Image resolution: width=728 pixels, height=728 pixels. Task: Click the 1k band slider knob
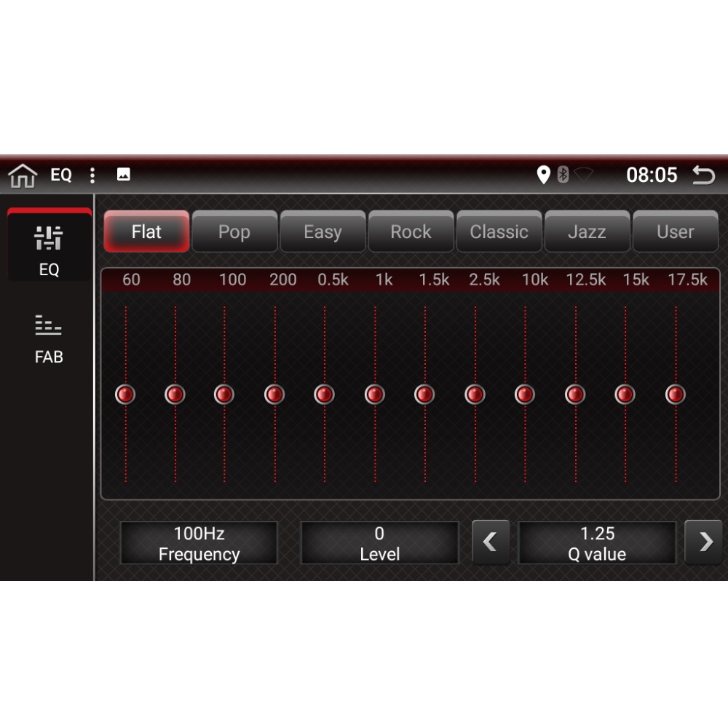coord(375,395)
